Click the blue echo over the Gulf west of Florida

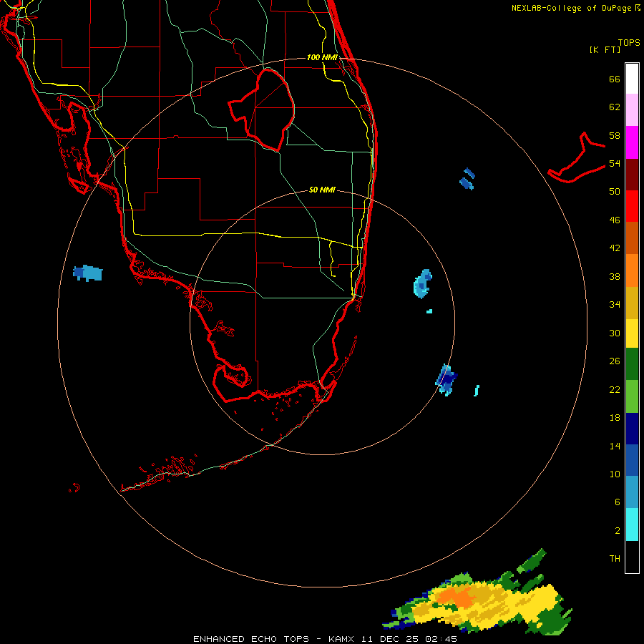point(88,273)
